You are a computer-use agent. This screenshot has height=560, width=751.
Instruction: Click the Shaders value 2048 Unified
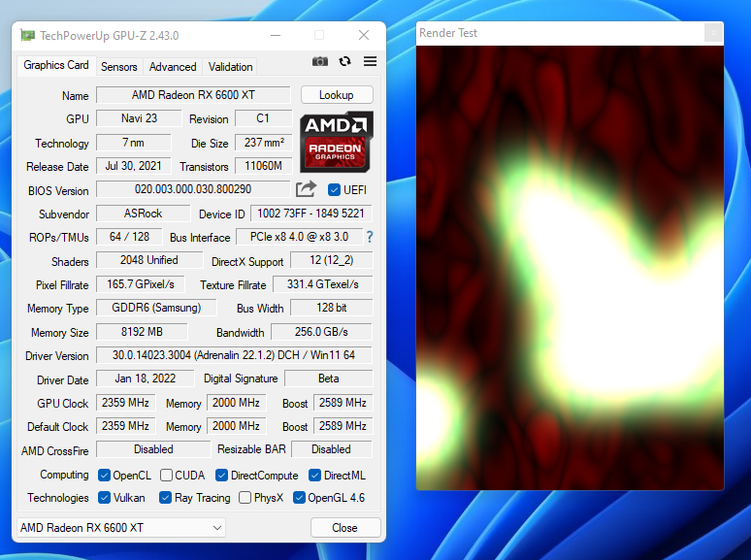coord(149,260)
